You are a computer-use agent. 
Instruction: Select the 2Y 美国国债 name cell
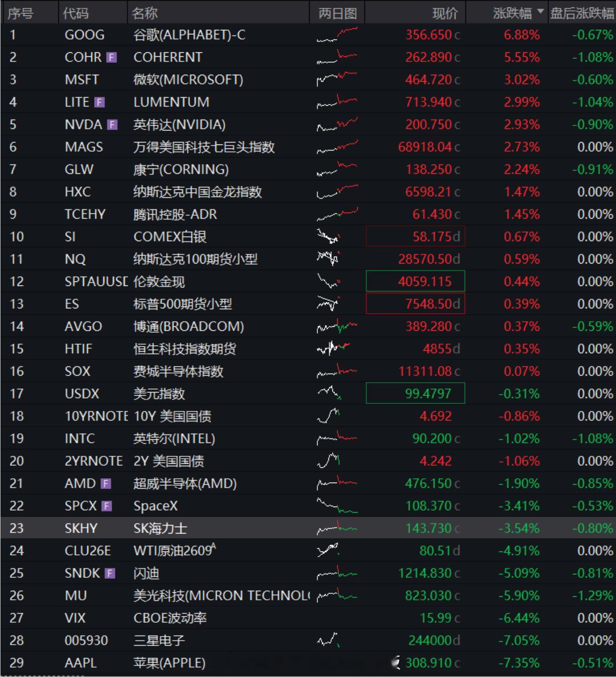click(168, 461)
